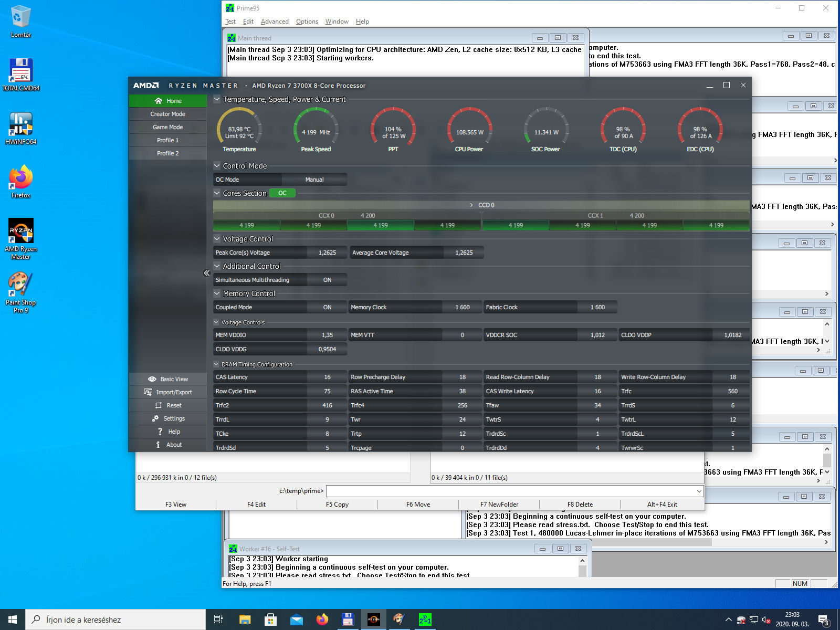Open Ryzen Master Settings
Screen dimensions: 840x630
tap(168, 418)
